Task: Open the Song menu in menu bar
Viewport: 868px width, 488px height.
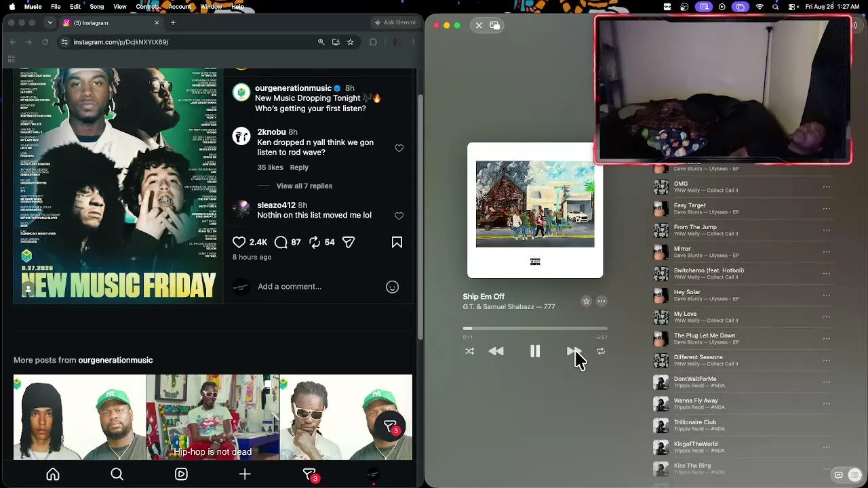Action: tap(97, 7)
